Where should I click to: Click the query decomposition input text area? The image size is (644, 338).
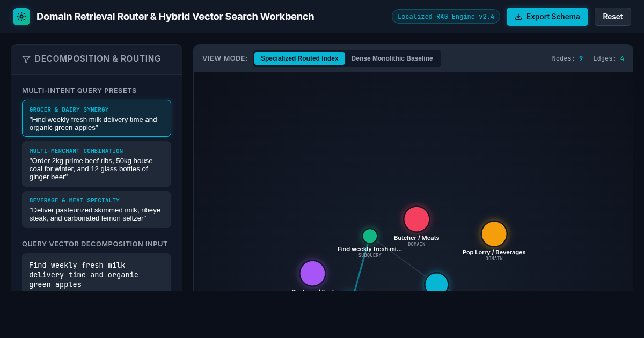click(97, 273)
